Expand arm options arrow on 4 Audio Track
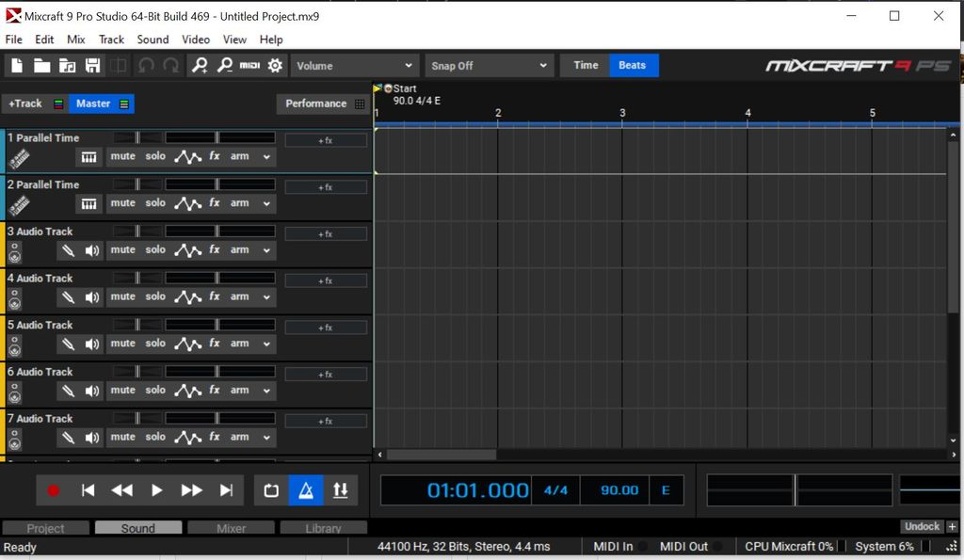The height and width of the screenshot is (560, 964). pos(266,296)
